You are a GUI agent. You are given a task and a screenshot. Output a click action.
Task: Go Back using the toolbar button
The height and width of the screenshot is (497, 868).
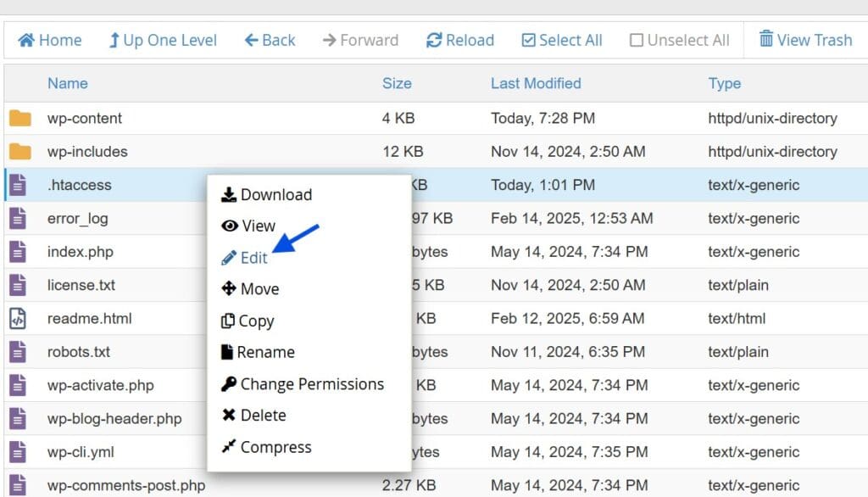coord(270,40)
